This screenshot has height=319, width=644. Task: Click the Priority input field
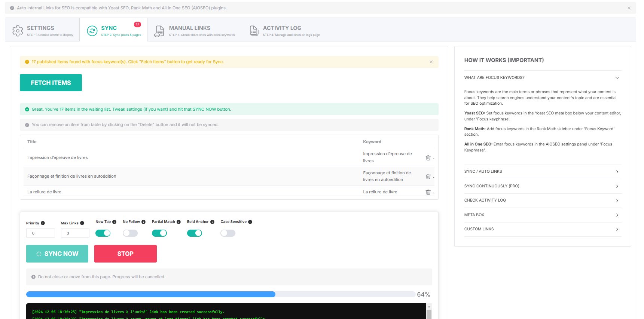40,233
